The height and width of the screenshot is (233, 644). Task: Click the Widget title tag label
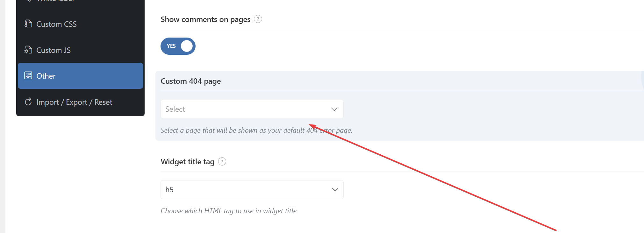coord(188,162)
